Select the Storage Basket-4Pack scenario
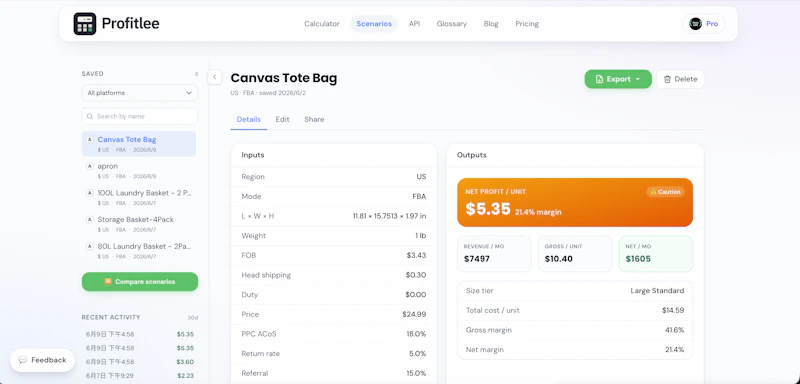 [x=139, y=223]
